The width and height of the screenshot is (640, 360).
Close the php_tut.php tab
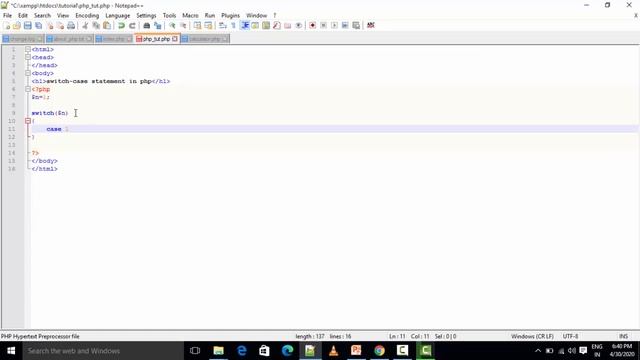coord(175,39)
